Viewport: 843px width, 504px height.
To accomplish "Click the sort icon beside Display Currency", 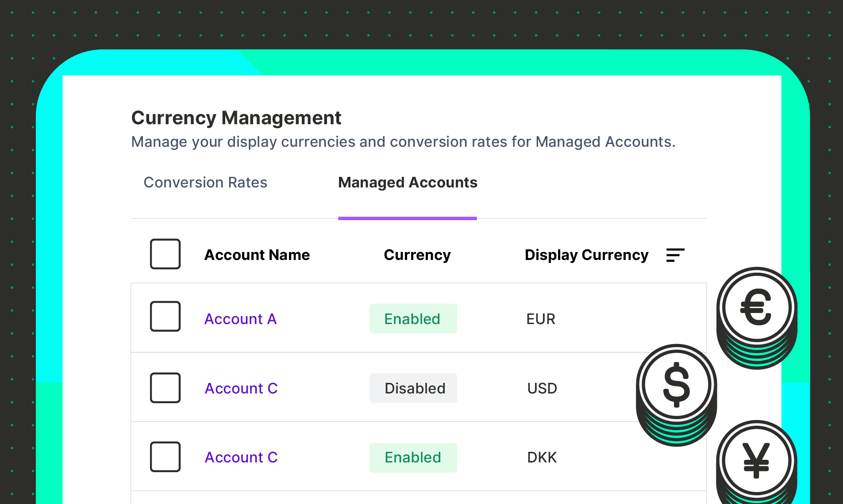I will tap(674, 255).
